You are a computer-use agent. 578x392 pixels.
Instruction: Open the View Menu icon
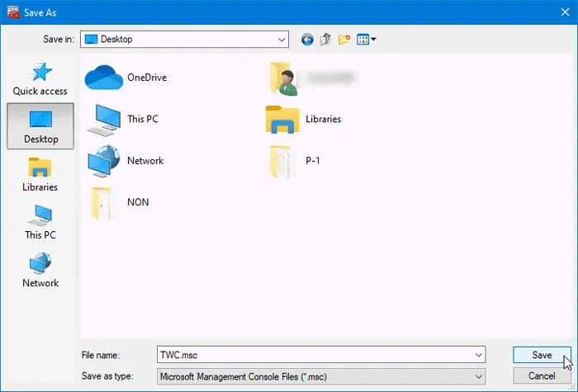coord(366,39)
